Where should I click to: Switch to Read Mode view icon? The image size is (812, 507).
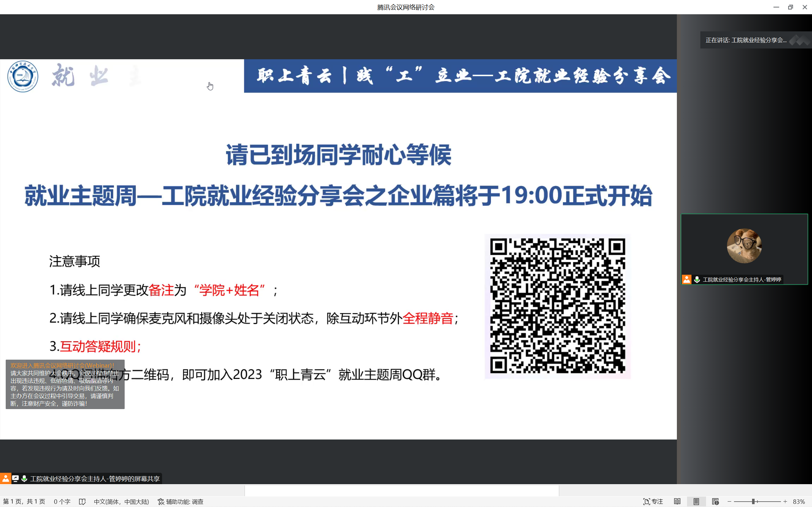[x=677, y=502]
